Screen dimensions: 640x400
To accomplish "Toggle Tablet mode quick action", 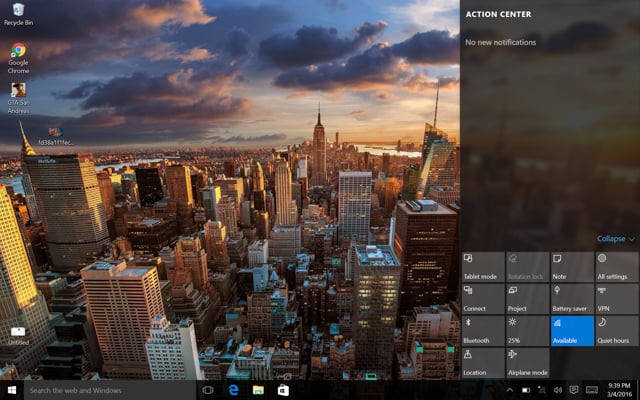I will click(x=482, y=266).
